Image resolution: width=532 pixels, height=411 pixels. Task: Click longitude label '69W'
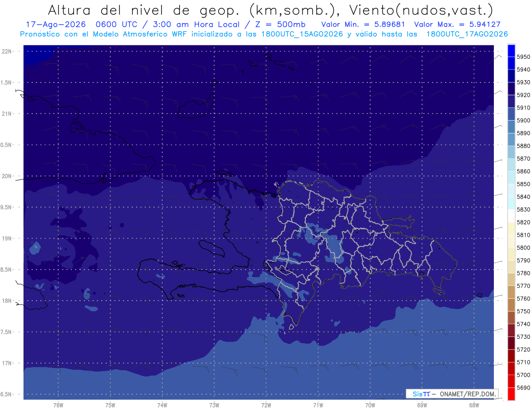(422, 405)
